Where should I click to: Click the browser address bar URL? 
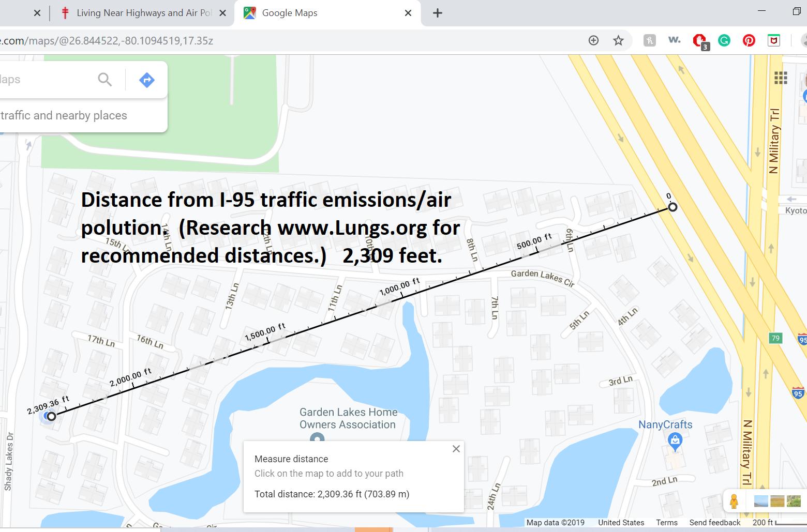(119, 40)
